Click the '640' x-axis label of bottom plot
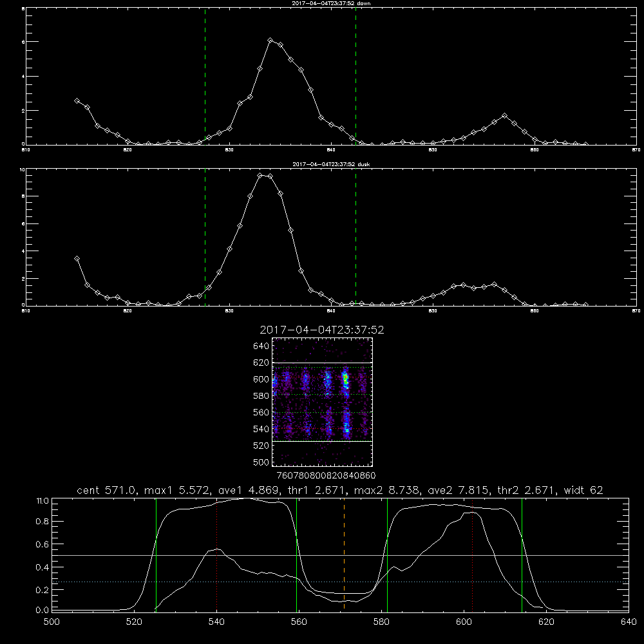Image resolution: width=644 pixels, height=644 pixels. tap(629, 622)
